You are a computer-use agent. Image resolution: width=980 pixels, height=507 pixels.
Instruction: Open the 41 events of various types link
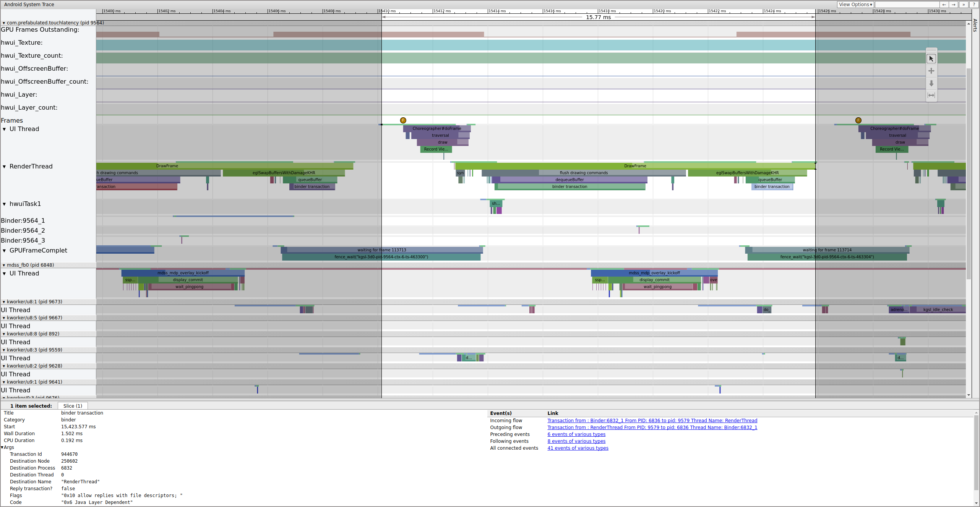[x=578, y=448]
